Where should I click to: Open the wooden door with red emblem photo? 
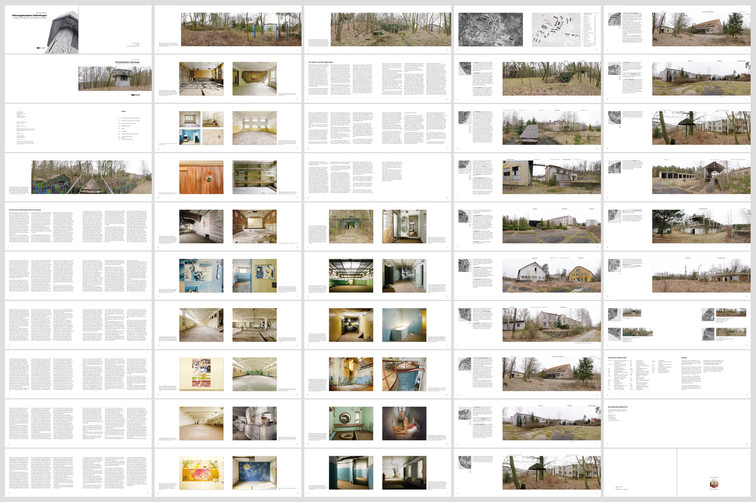(202, 177)
